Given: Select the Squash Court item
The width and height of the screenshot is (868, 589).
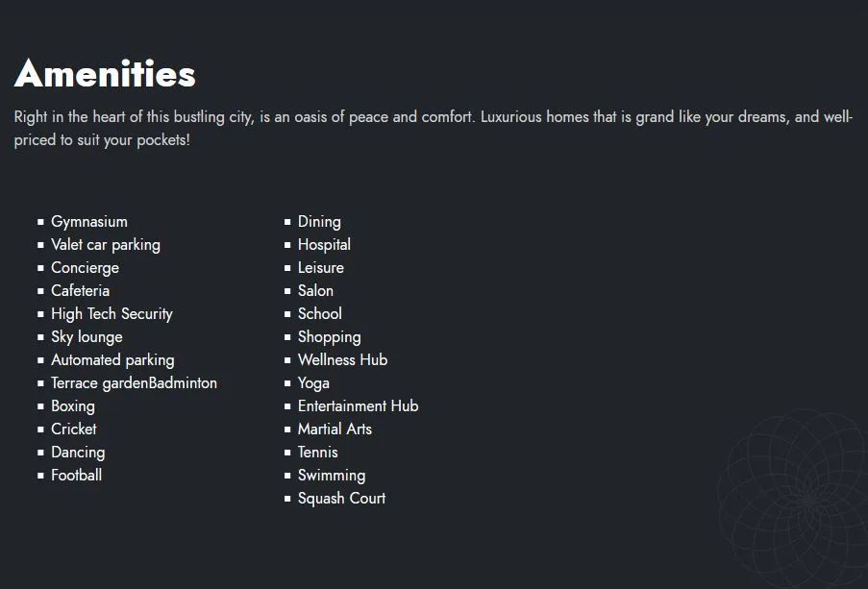Looking at the screenshot, I should 341,499.
